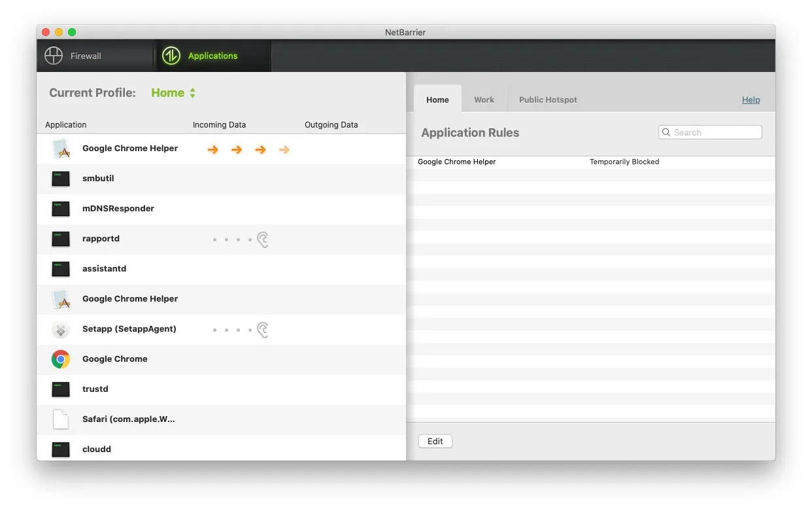Sort by the Application column header
The image size is (812, 509).
point(66,124)
